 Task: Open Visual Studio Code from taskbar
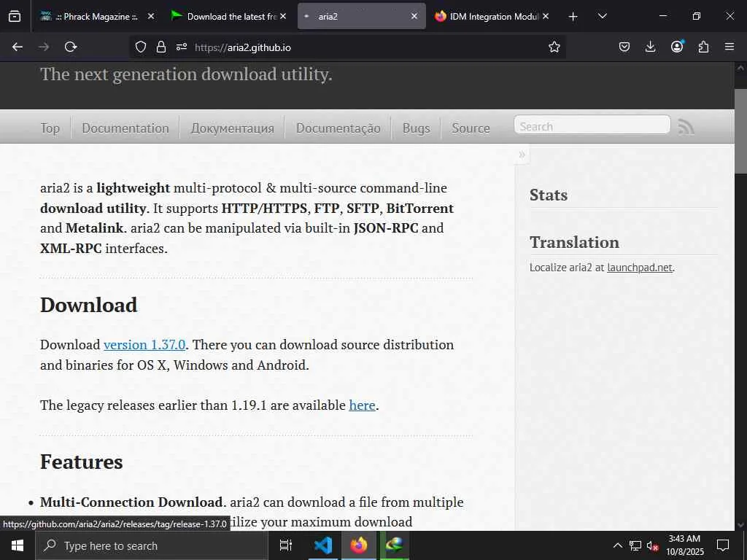[323, 545]
